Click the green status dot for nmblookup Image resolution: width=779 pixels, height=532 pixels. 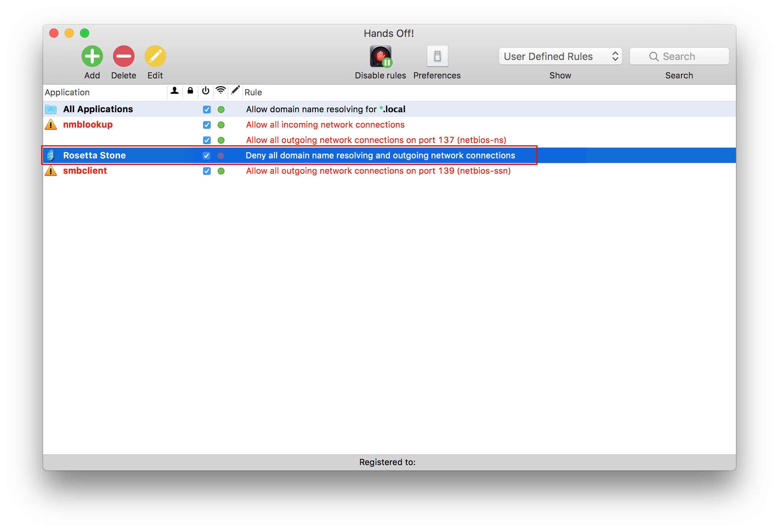pos(221,125)
